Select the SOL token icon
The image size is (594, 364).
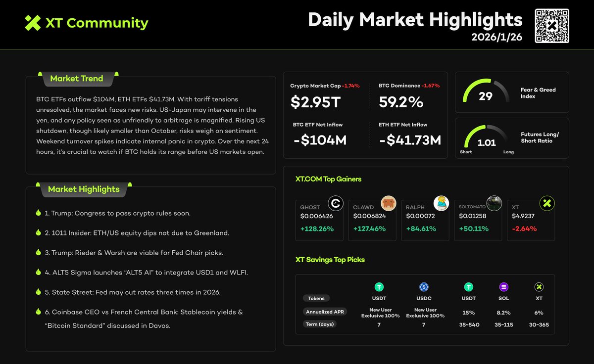pyautogui.click(x=503, y=286)
